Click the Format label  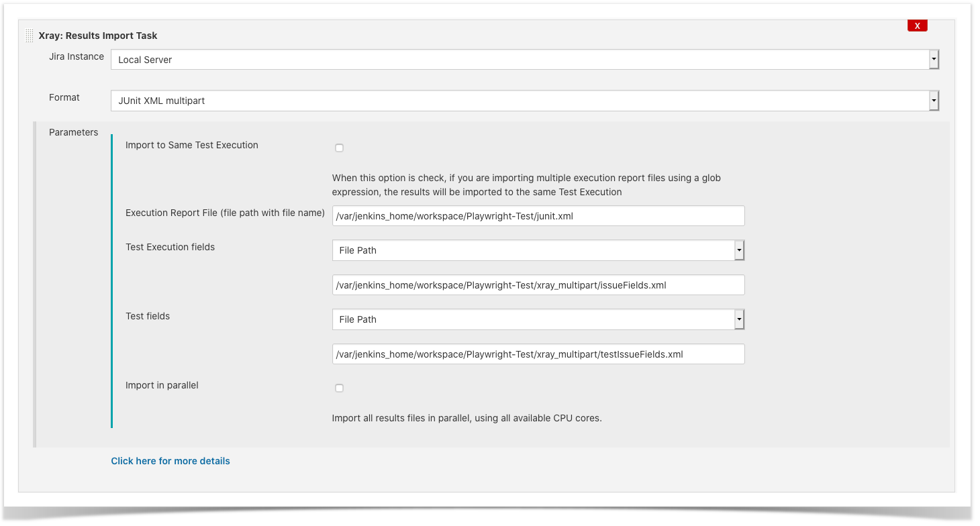(64, 97)
